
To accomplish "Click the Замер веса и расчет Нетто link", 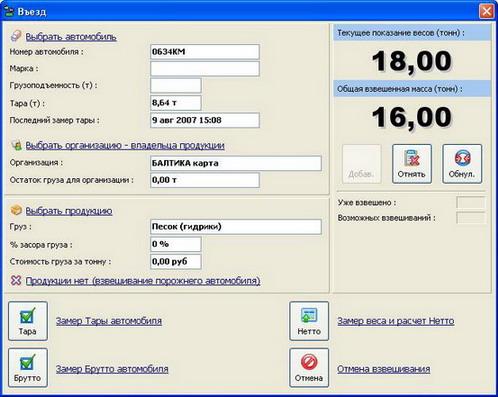I will (396, 321).
